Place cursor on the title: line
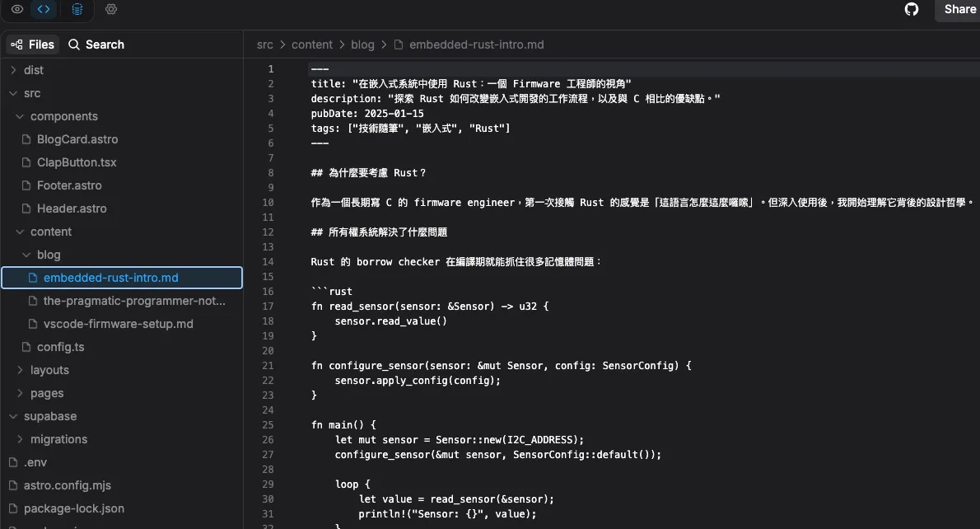The height and width of the screenshot is (529, 980). (x=471, y=84)
